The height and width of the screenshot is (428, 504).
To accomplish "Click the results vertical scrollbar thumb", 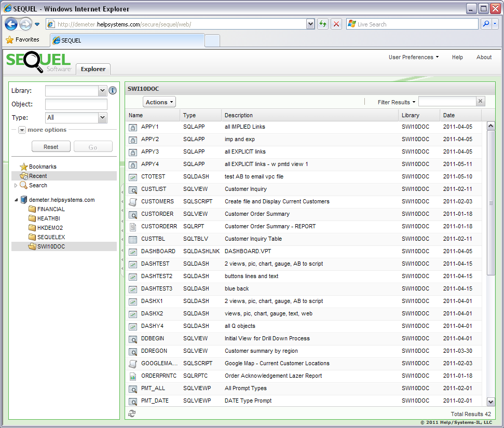I will point(491,203).
